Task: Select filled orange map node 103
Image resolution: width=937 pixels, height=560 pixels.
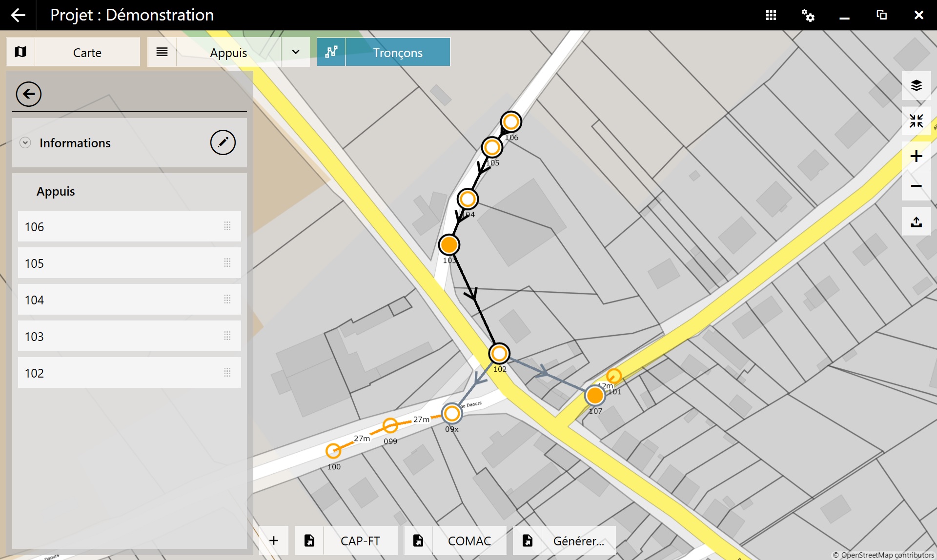Action: 449,244
